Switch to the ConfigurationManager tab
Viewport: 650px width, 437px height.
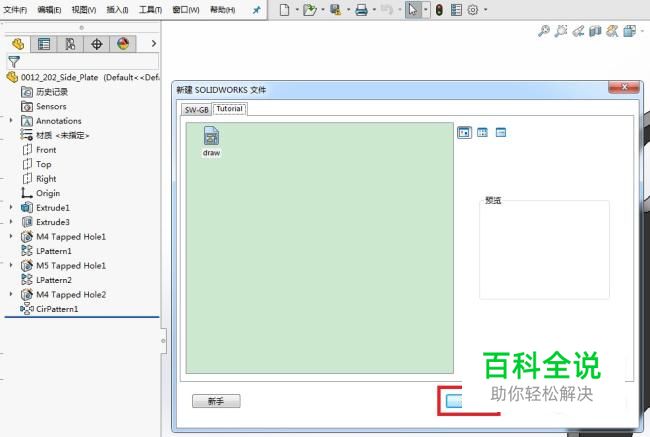70,44
